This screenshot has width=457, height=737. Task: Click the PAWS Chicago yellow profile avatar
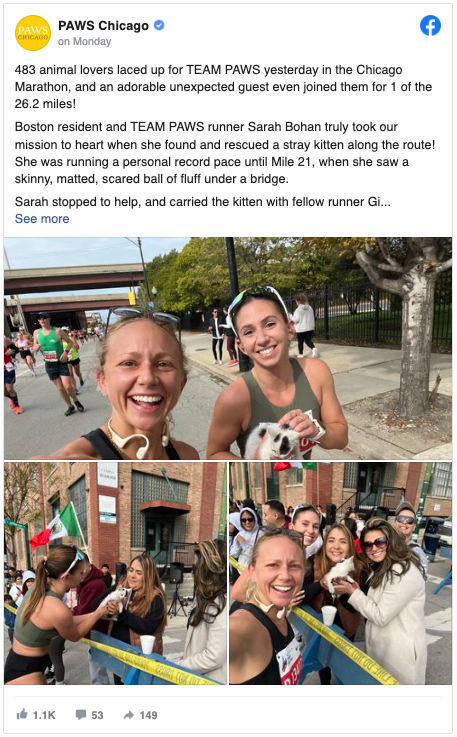[33, 33]
